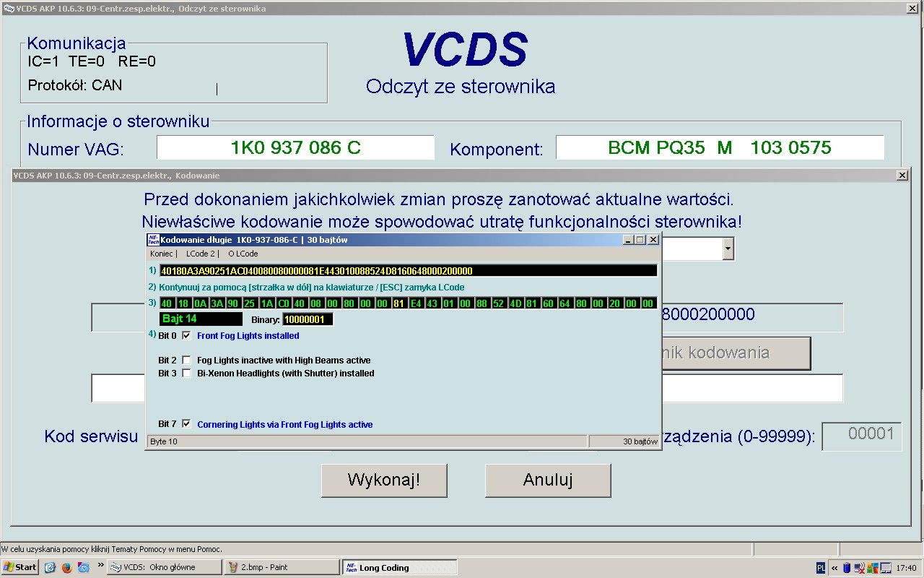Screen dimensions: 924x578
Task: Select byte cell 01 in the hex row
Action: [448, 303]
